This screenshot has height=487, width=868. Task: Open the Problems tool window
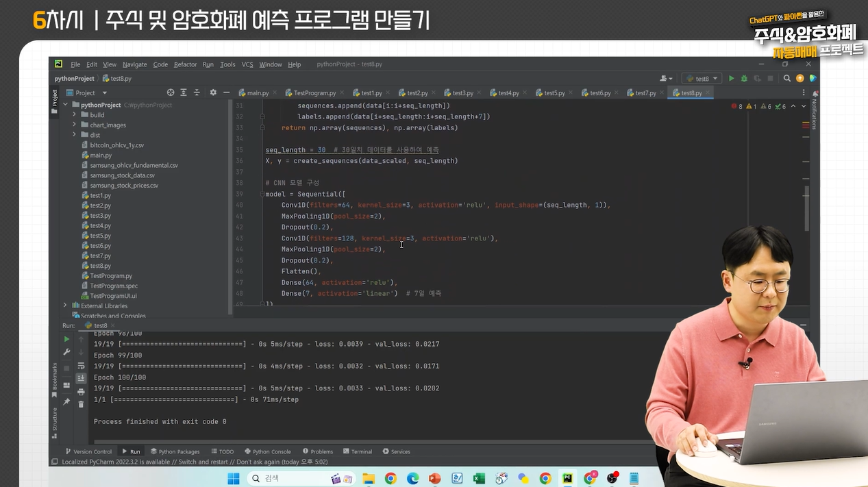tap(317, 451)
